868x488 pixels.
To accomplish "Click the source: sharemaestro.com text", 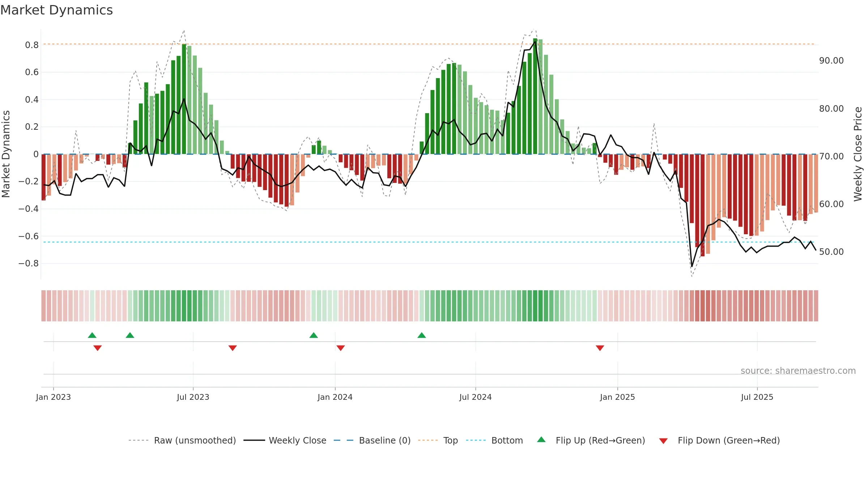I will 798,371.
